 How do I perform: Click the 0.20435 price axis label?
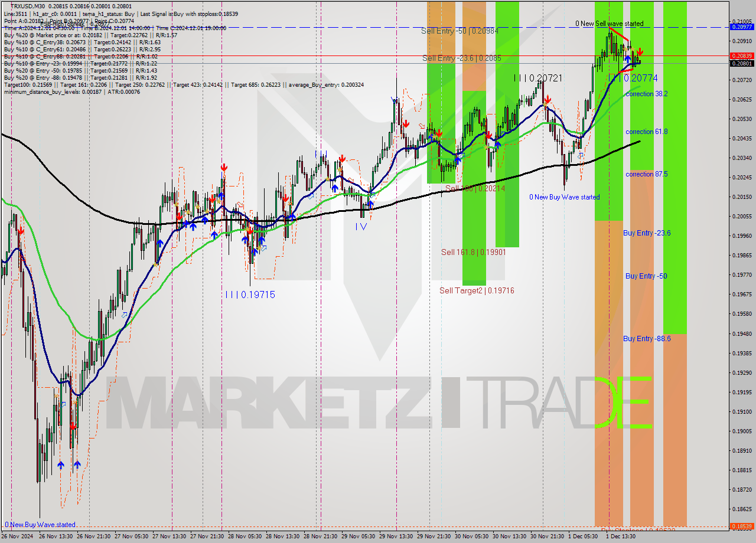pos(742,139)
